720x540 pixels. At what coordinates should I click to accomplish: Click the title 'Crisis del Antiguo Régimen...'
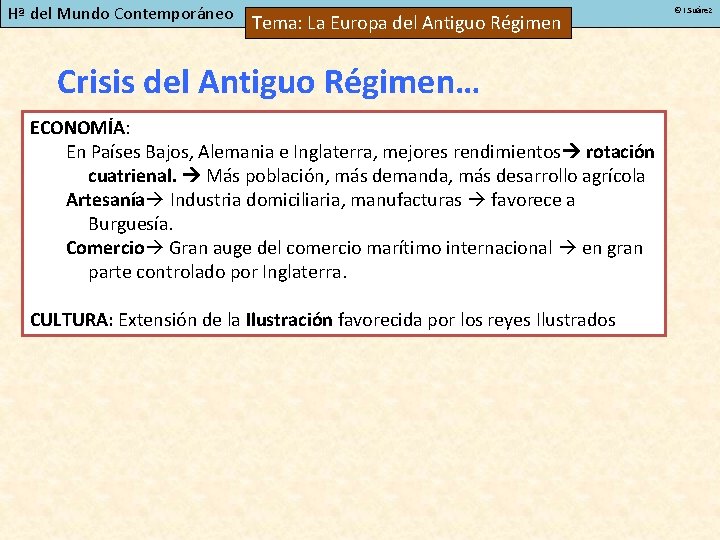[x=268, y=82]
